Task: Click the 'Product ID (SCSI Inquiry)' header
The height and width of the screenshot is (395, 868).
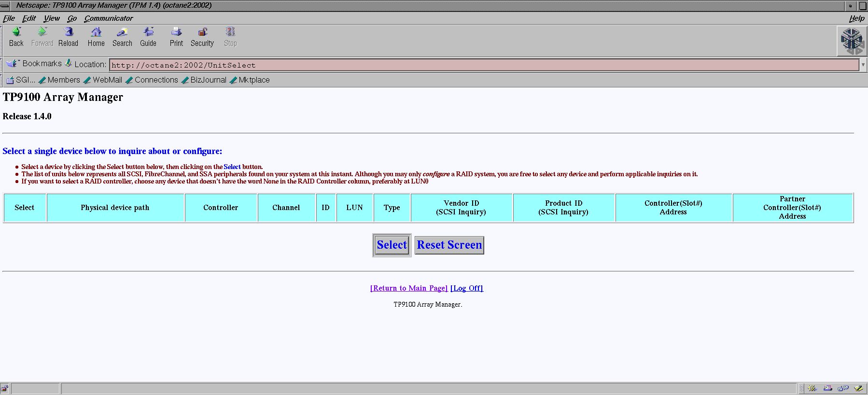Action: click(563, 208)
